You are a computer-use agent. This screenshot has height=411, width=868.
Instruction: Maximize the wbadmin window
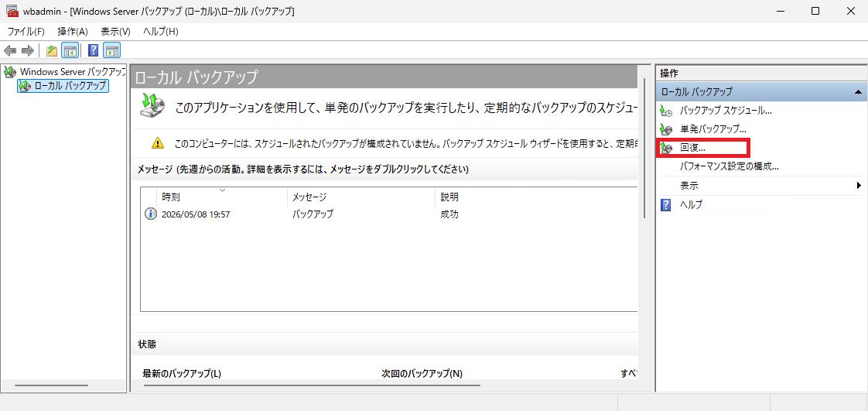pyautogui.click(x=815, y=11)
